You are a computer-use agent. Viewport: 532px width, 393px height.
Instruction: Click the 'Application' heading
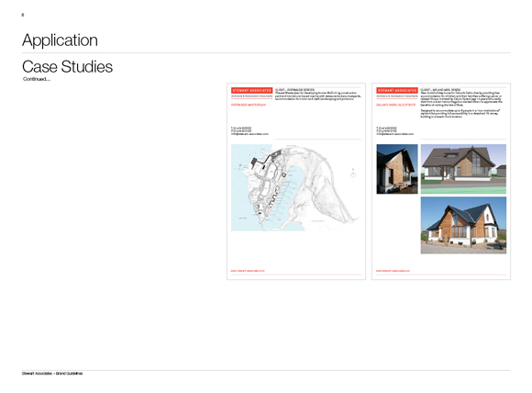[x=60, y=40]
